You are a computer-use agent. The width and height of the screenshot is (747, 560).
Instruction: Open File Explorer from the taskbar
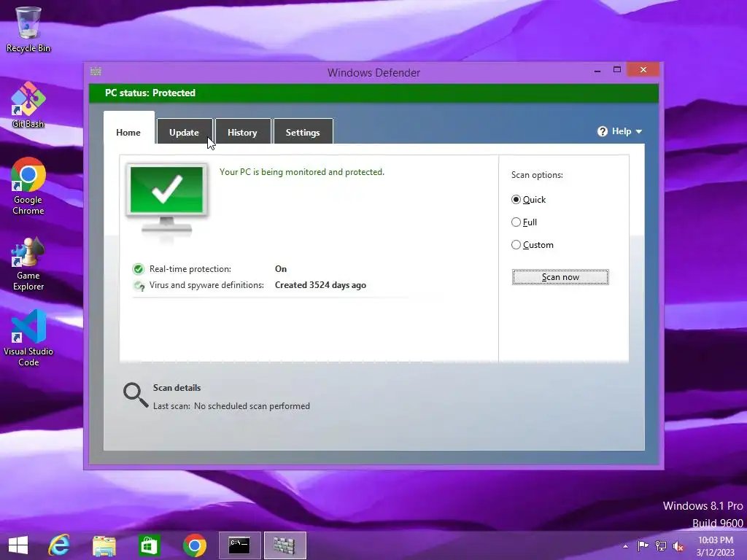(x=104, y=545)
